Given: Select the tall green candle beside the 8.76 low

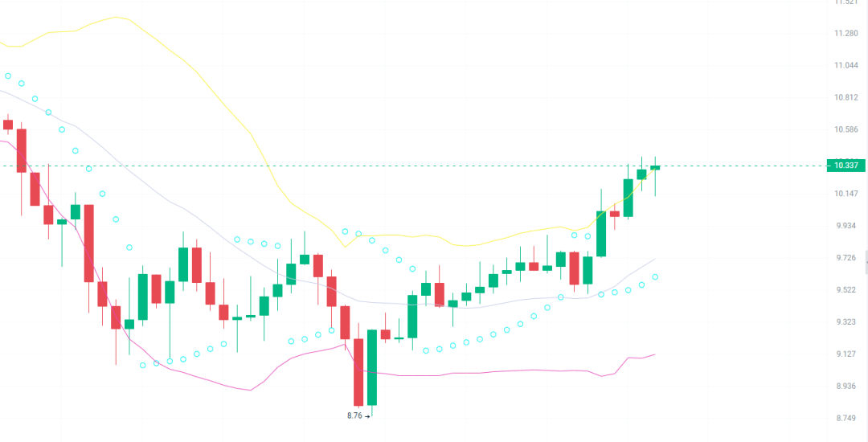Looking at the screenshot, I should click(x=372, y=366).
